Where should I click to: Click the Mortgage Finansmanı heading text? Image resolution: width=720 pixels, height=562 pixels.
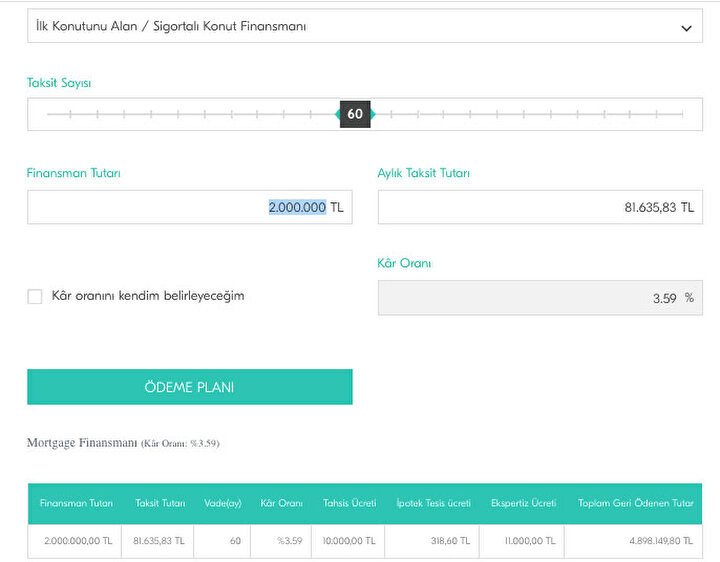[x=82, y=443]
